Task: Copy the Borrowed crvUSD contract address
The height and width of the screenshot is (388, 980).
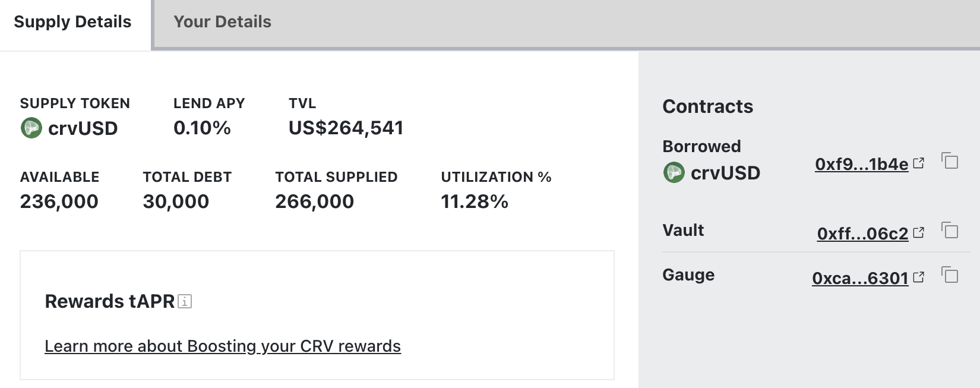Action: [x=950, y=161]
